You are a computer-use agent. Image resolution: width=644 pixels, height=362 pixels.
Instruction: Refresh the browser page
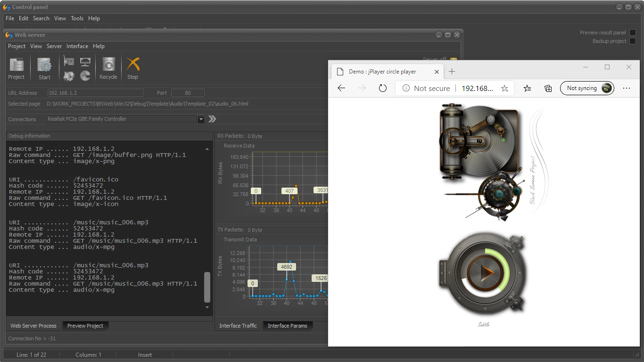pos(383,88)
